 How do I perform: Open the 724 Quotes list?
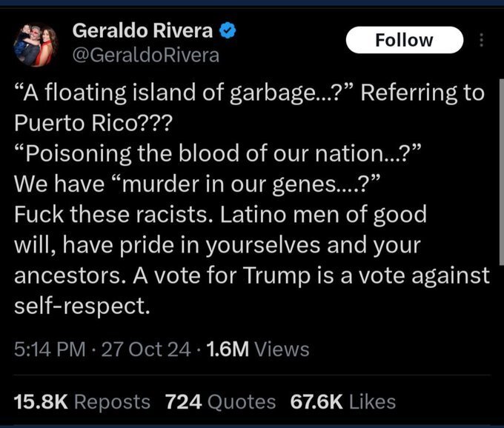[220, 402]
